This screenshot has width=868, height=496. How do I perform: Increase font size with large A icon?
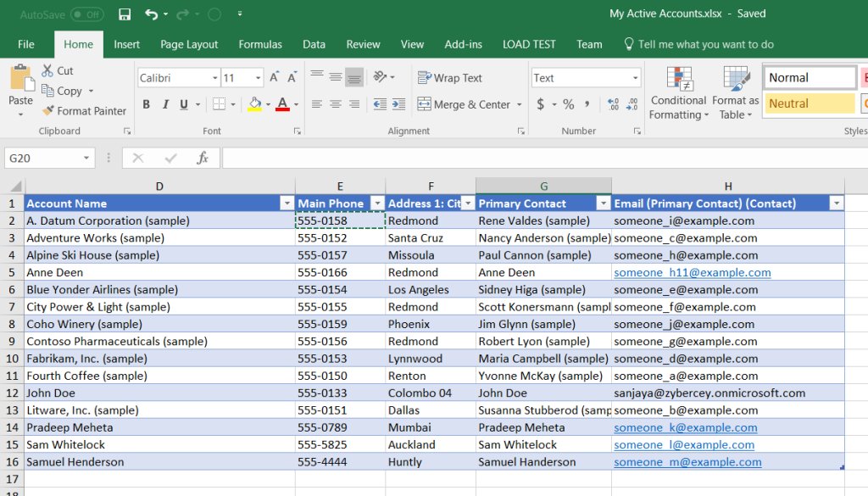coord(274,77)
